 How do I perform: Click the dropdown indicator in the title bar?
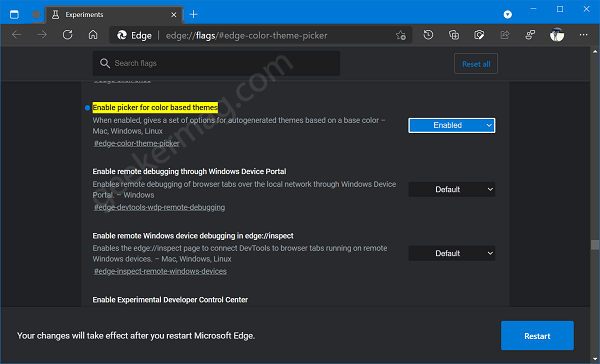click(x=507, y=15)
